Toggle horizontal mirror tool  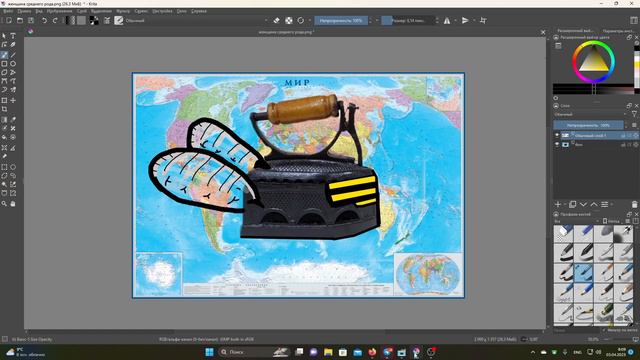(x=447, y=20)
